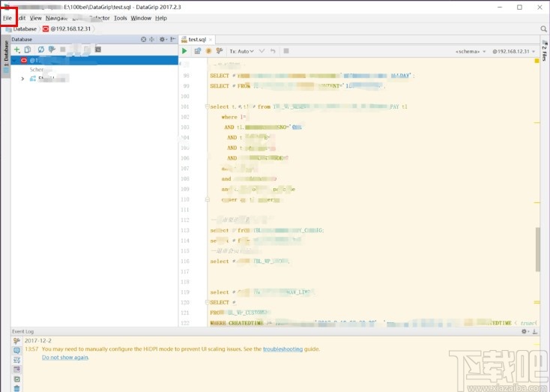The width and height of the screenshot is (550, 392).
Task: Open the editor settings wrench icon
Action: click(x=220, y=51)
